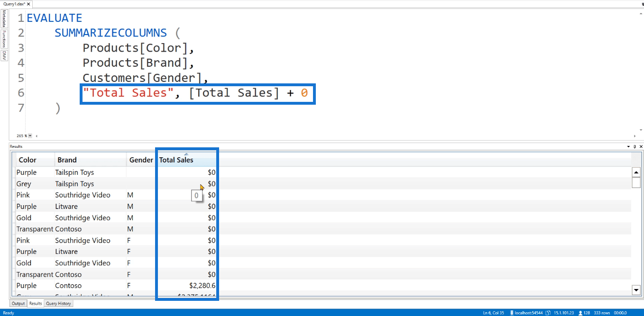Screen dimensions: 644x316
Task: Click the results vertical scrollbar thumb
Action: click(636, 182)
